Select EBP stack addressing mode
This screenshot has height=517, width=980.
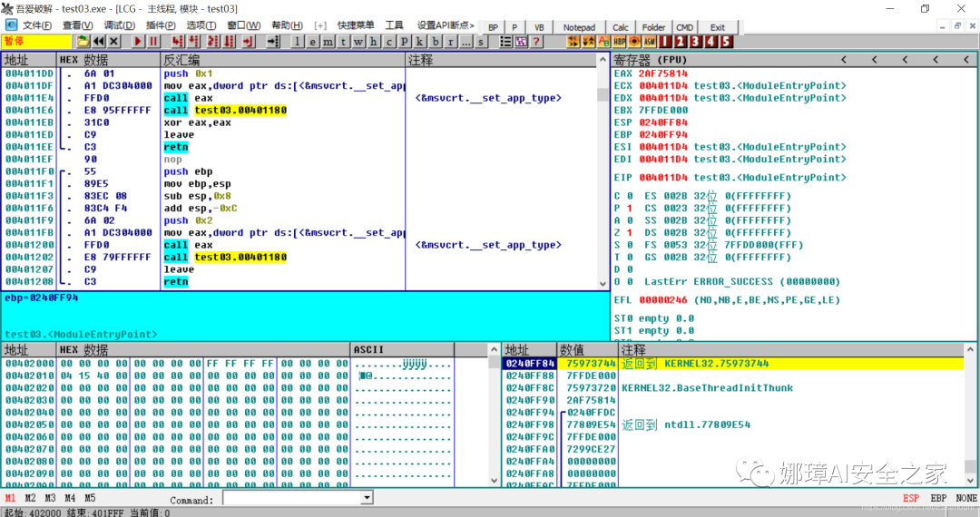(x=938, y=498)
